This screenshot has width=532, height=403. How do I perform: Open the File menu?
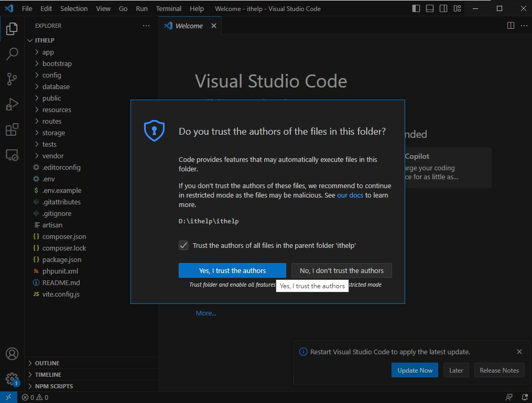pyautogui.click(x=27, y=8)
